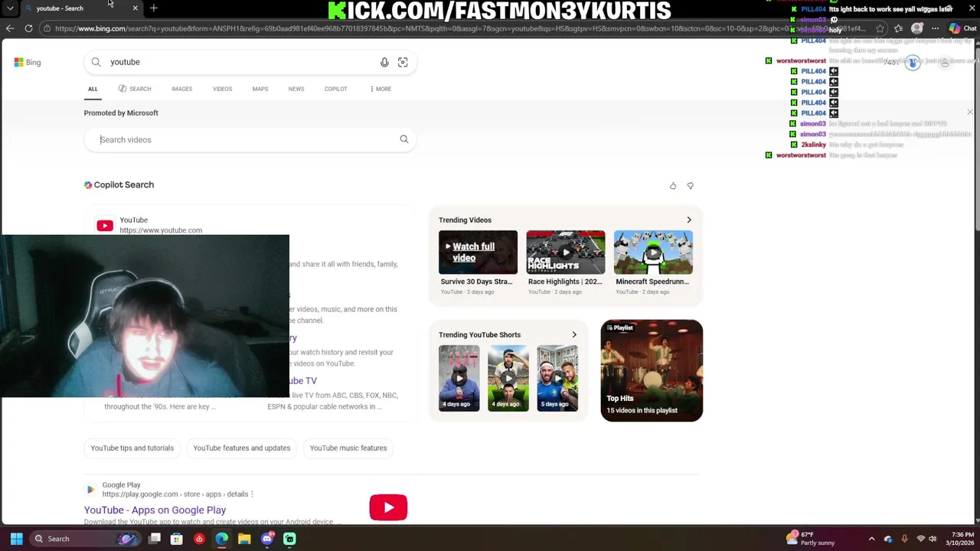Click YouTube music features chip
The width and height of the screenshot is (980, 551).
coord(348,448)
